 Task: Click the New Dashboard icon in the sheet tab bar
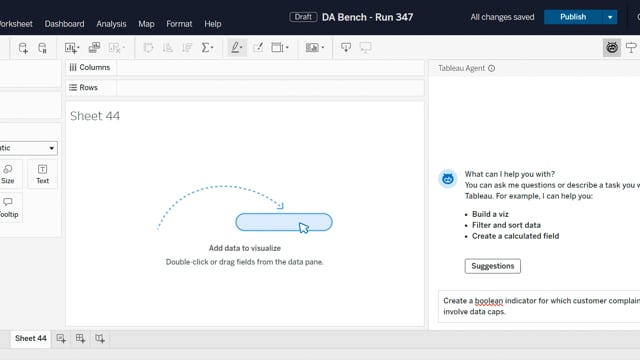(x=80, y=338)
